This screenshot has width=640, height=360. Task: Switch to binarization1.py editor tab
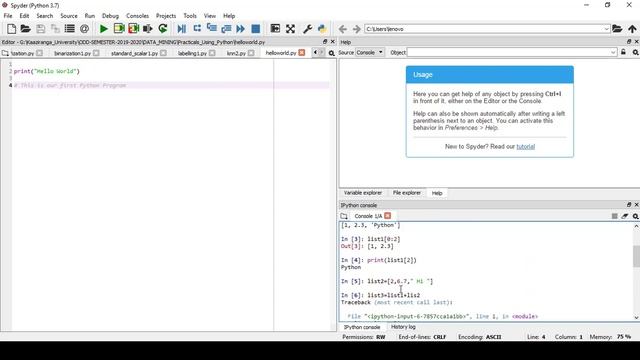click(73, 53)
